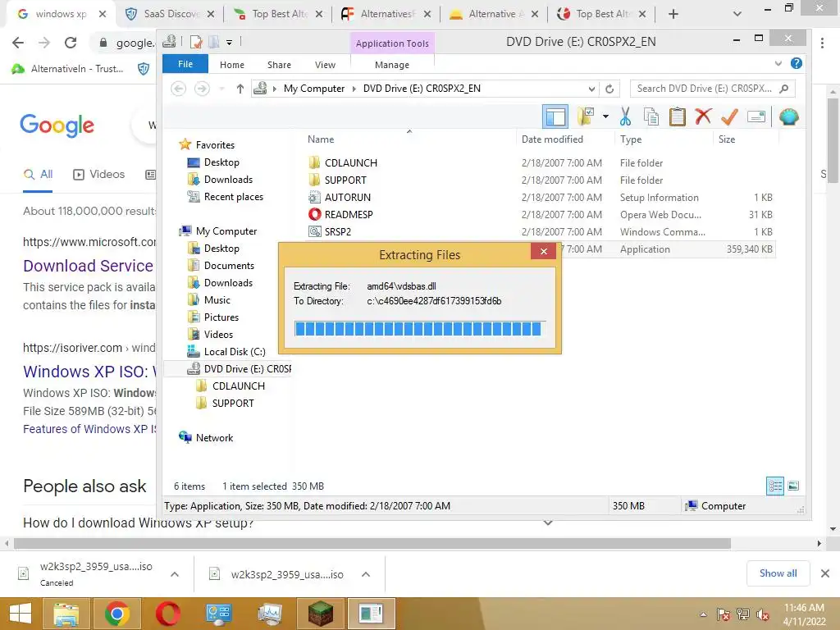The height and width of the screenshot is (630, 840).
Task: Open Customize Quick Access Toolbar dropdown
Action: coord(230,42)
